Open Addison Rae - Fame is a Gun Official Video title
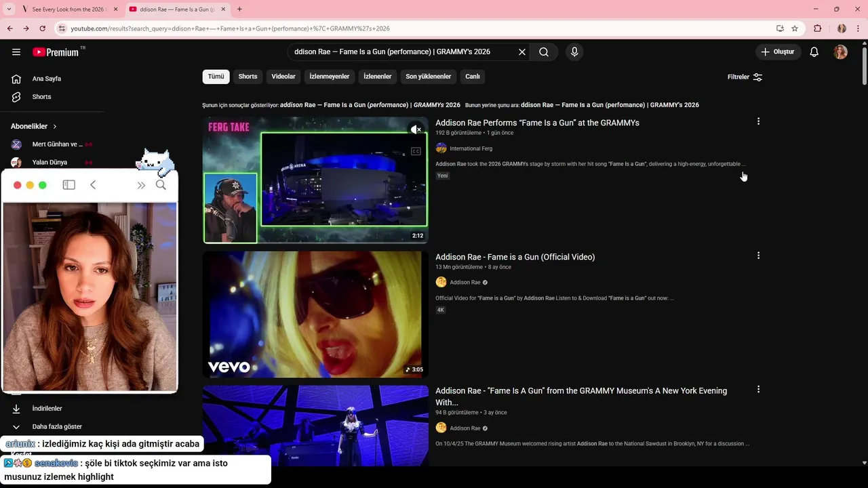This screenshot has width=868, height=488. coord(515,257)
